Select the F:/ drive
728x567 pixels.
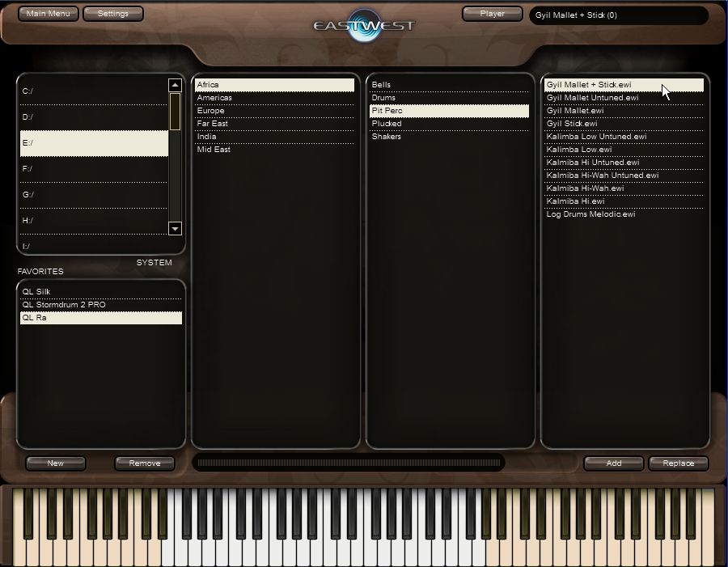pos(94,169)
